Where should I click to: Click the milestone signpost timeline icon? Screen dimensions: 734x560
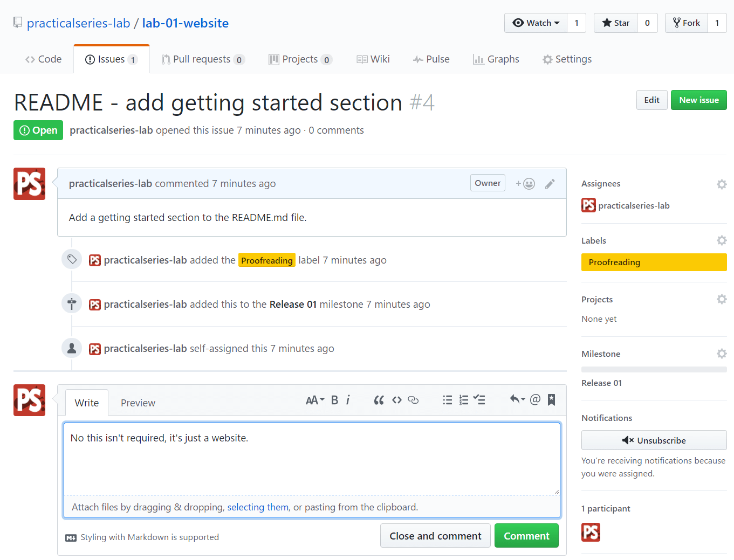(72, 304)
